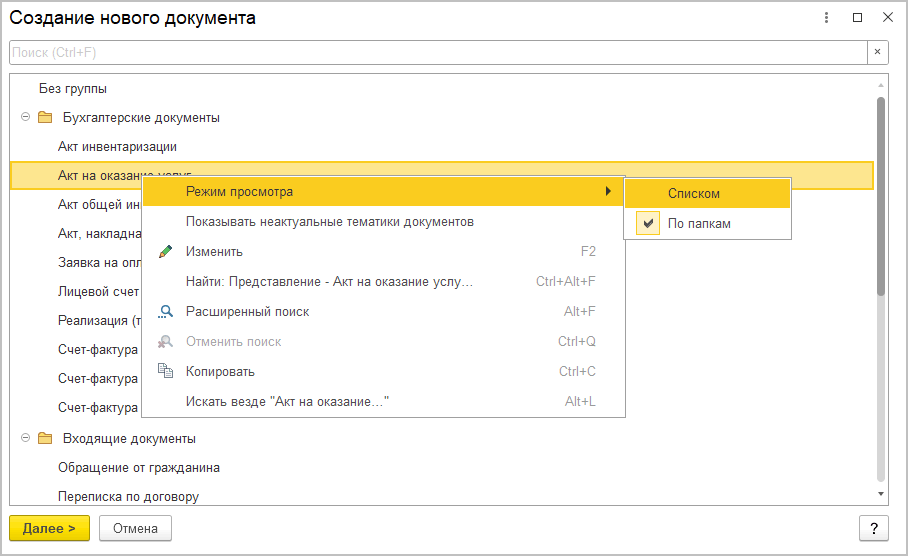Collapse the Бухгалтерские документы group
Image resolution: width=908 pixels, height=556 pixels.
pos(24,118)
